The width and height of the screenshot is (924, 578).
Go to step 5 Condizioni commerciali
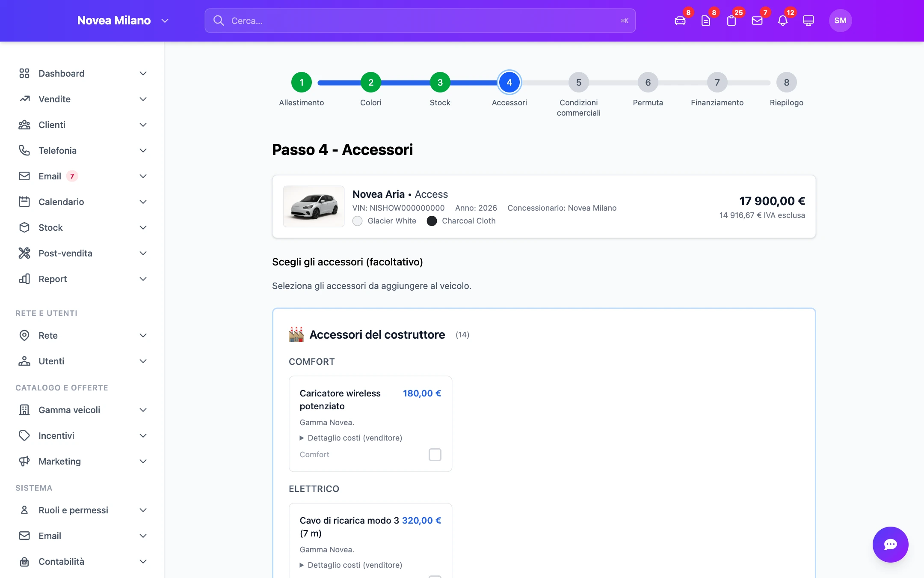[579, 82]
